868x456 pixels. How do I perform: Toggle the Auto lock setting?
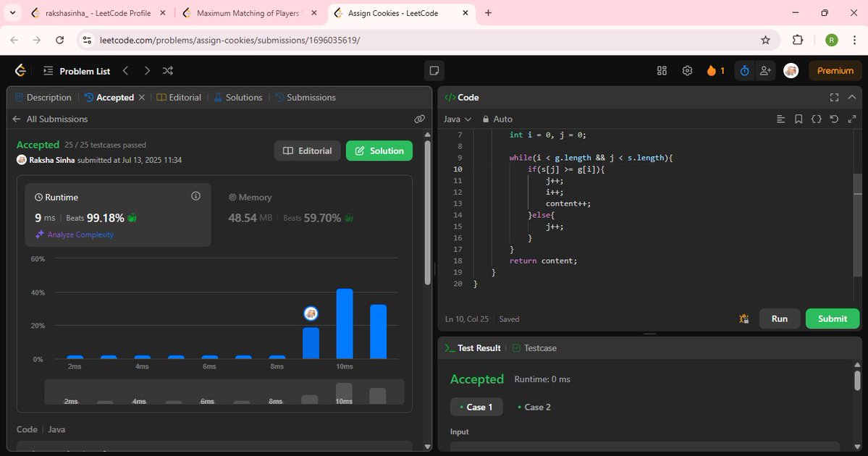(x=497, y=119)
